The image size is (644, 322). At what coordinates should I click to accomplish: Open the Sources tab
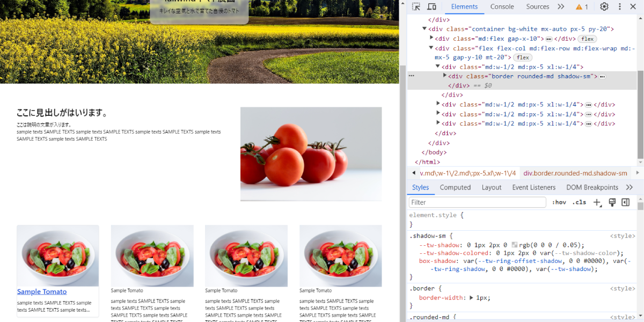click(x=537, y=7)
